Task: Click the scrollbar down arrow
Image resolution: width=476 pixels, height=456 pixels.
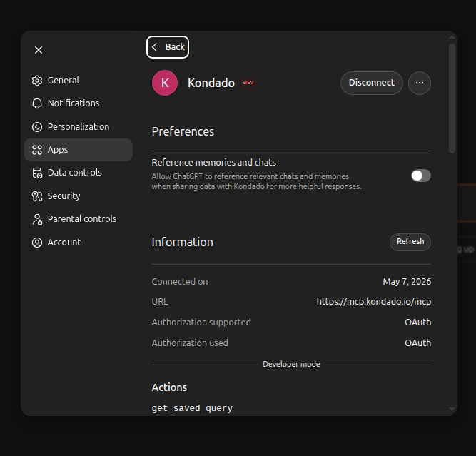Action: click(x=452, y=410)
